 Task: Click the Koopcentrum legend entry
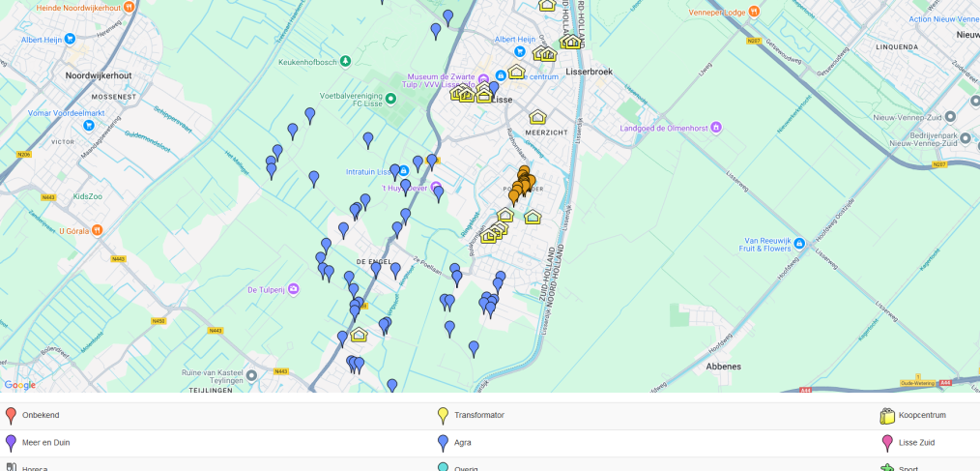(921, 415)
